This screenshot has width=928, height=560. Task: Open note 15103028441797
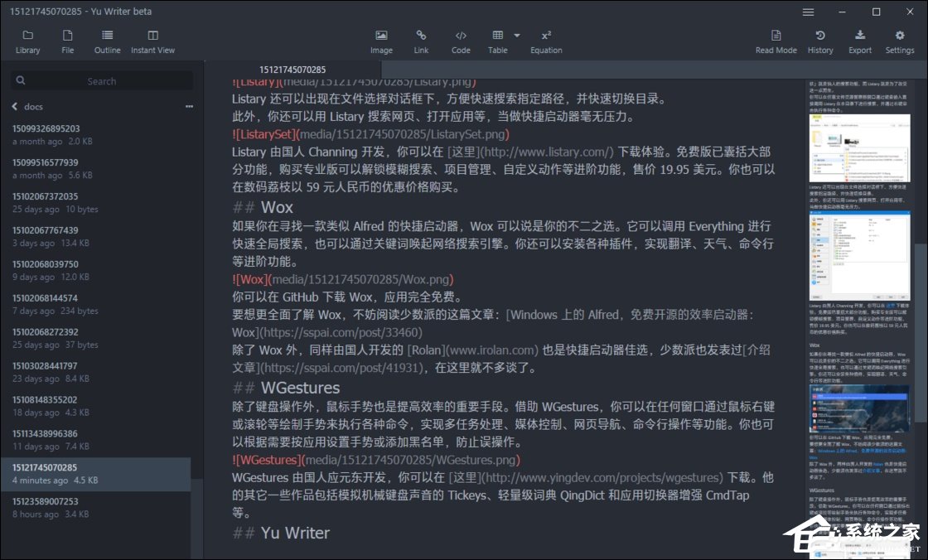[96, 372]
